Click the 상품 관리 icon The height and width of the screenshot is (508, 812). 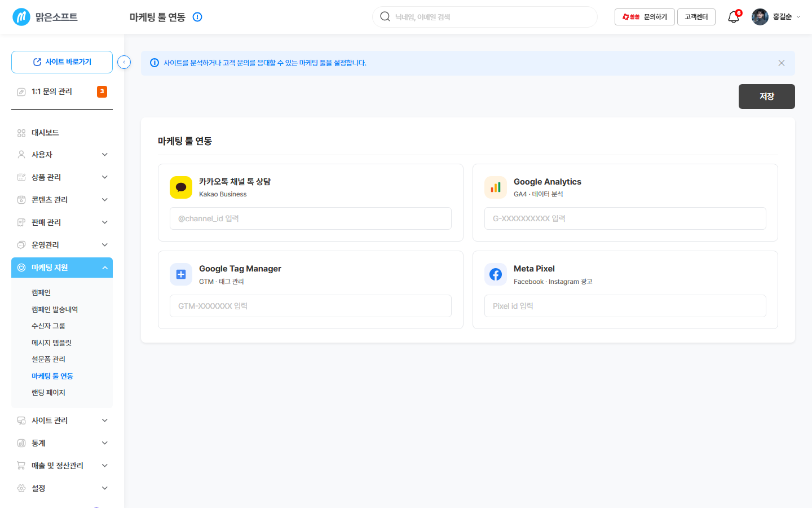pos(21,177)
